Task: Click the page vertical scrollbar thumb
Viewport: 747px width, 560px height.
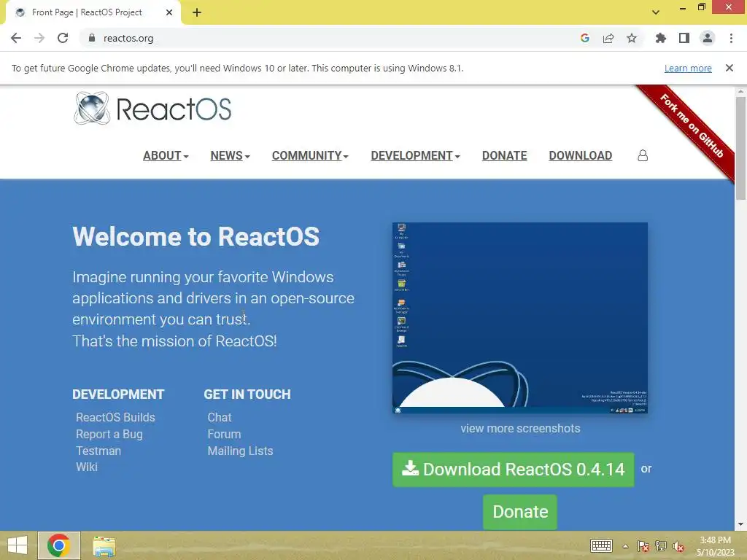Action: tap(740, 147)
